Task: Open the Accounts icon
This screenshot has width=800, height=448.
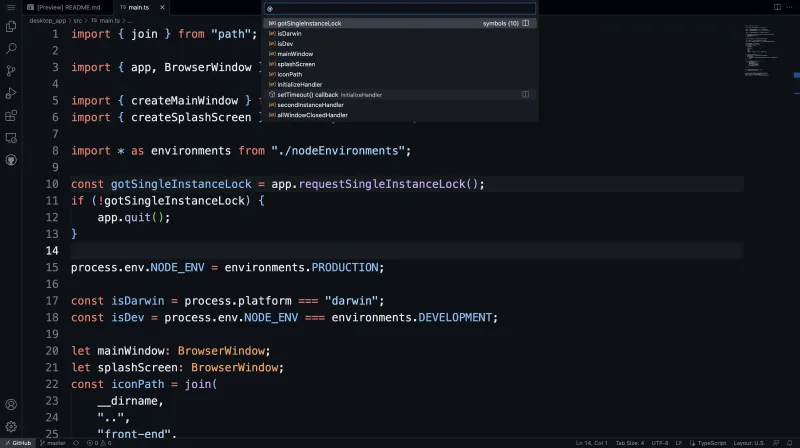Action: click(11, 405)
